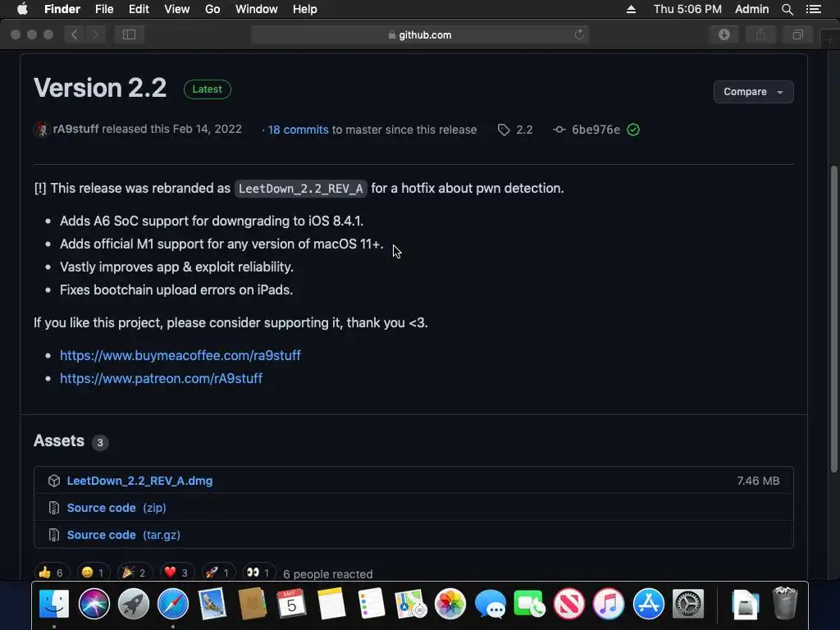Viewport: 840px width, 630px height.
Task: Click the github.com address bar
Action: coord(420,34)
